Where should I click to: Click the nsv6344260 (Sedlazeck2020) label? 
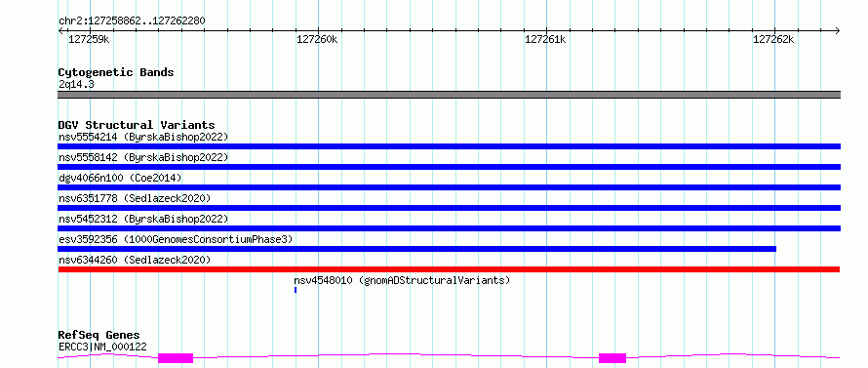tap(135, 260)
